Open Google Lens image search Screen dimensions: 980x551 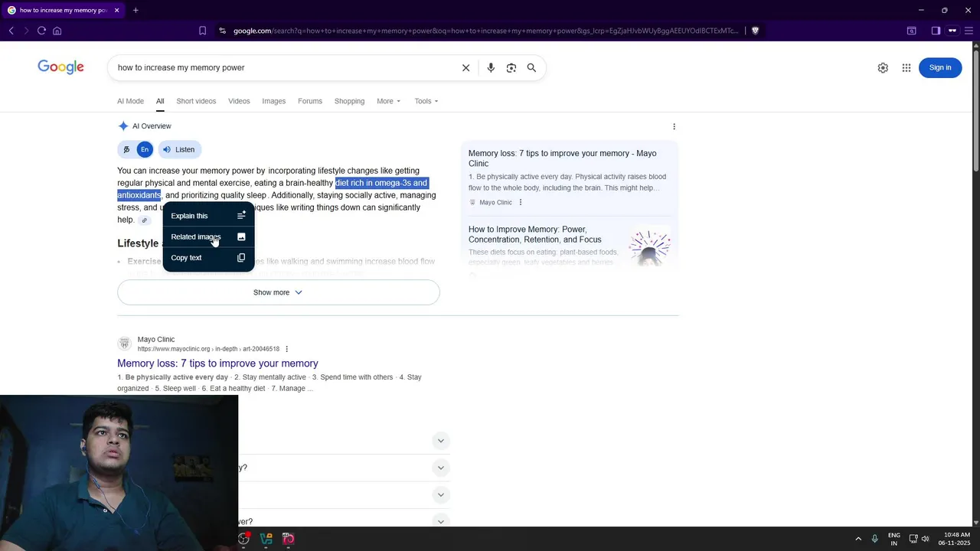pos(511,67)
